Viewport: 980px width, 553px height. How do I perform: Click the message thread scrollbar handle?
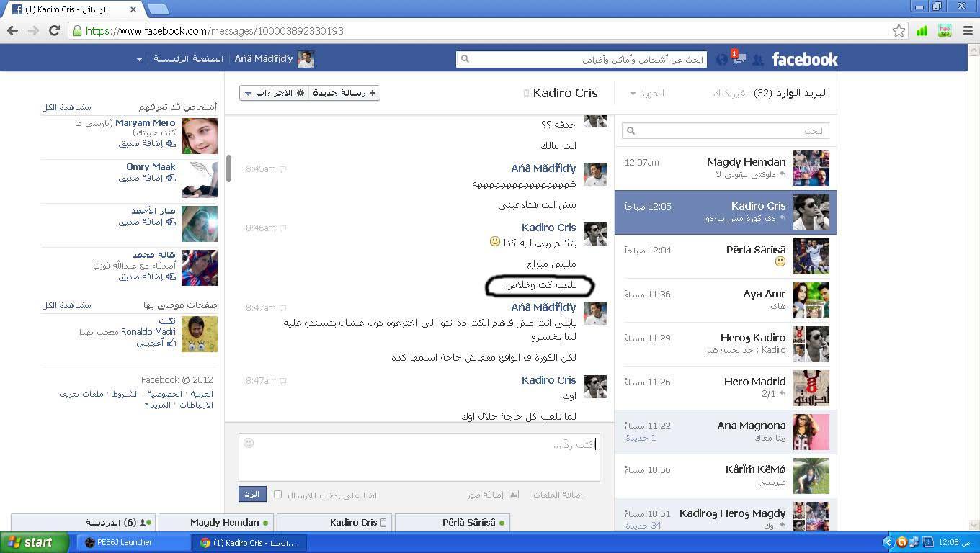[x=228, y=168]
